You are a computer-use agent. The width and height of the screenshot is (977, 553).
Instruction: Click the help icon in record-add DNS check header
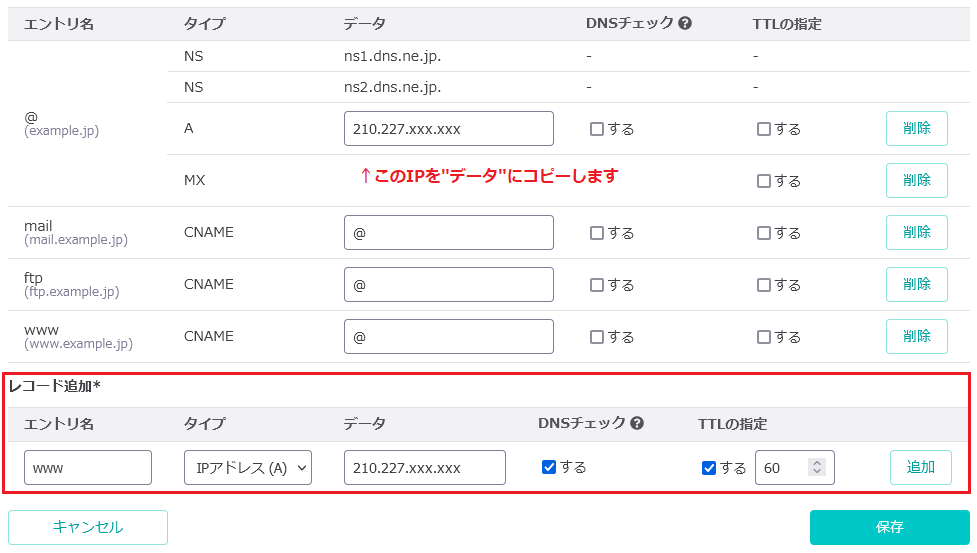[637, 423]
